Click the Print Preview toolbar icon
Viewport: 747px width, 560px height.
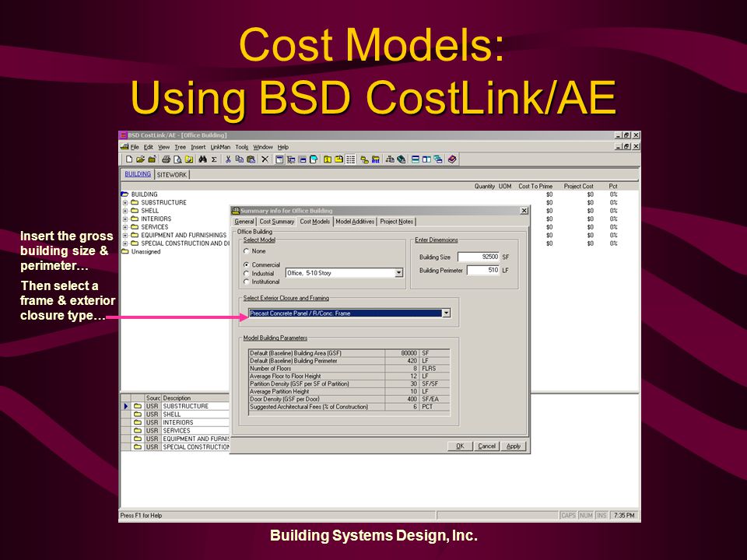tap(177, 159)
